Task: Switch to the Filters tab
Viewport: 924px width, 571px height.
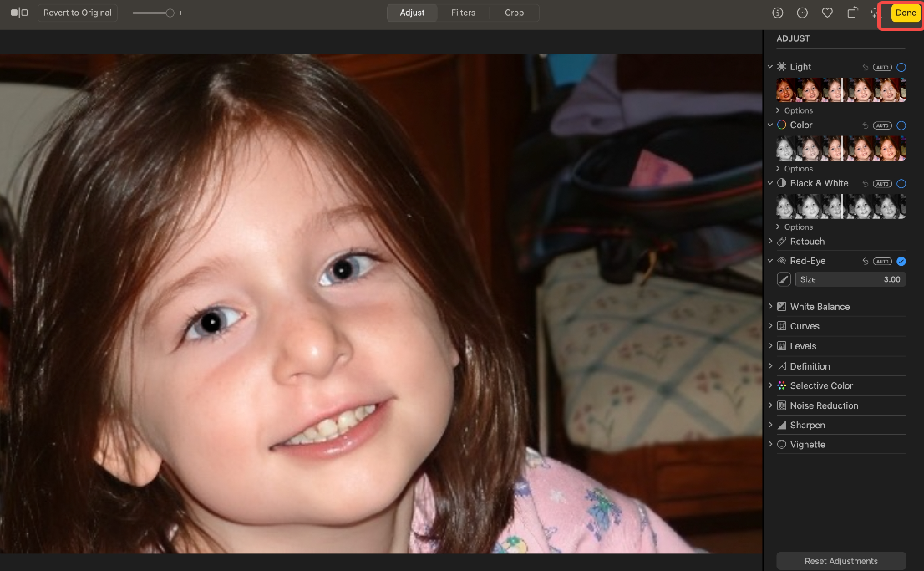Action: pos(464,13)
